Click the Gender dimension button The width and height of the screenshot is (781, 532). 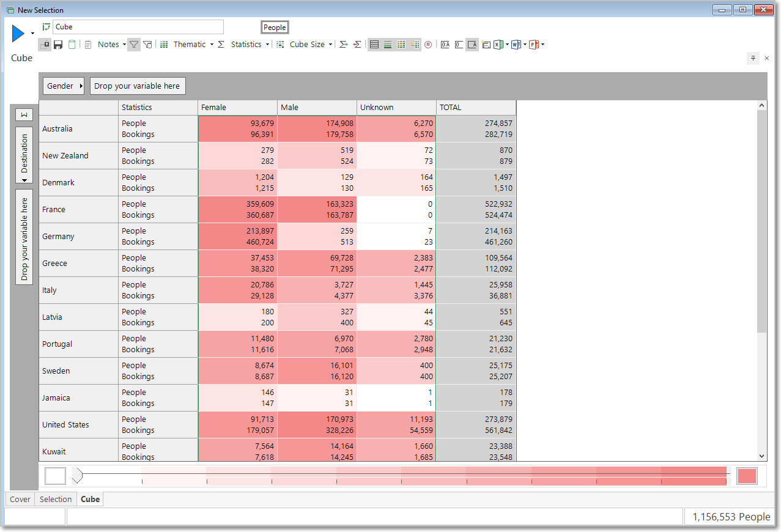pos(64,86)
